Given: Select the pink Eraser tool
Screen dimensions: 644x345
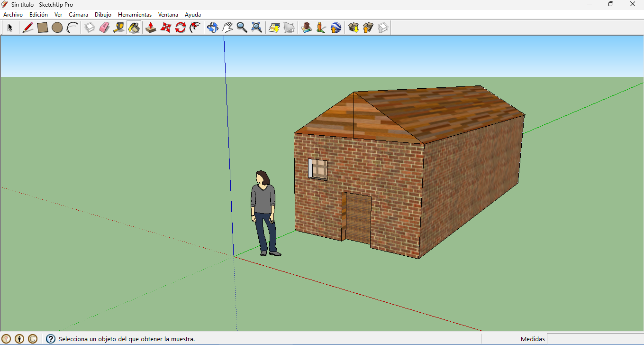Looking at the screenshot, I should click(104, 28).
